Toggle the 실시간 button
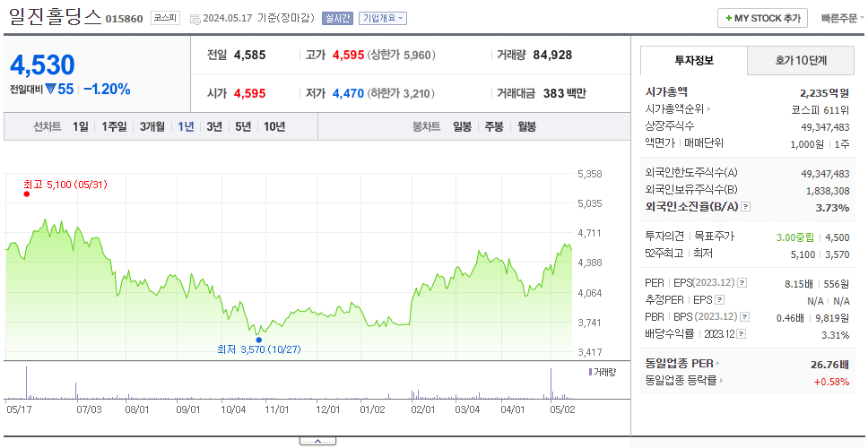Image resolution: width=868 pixels, height=448 pixels. [337, 18]
